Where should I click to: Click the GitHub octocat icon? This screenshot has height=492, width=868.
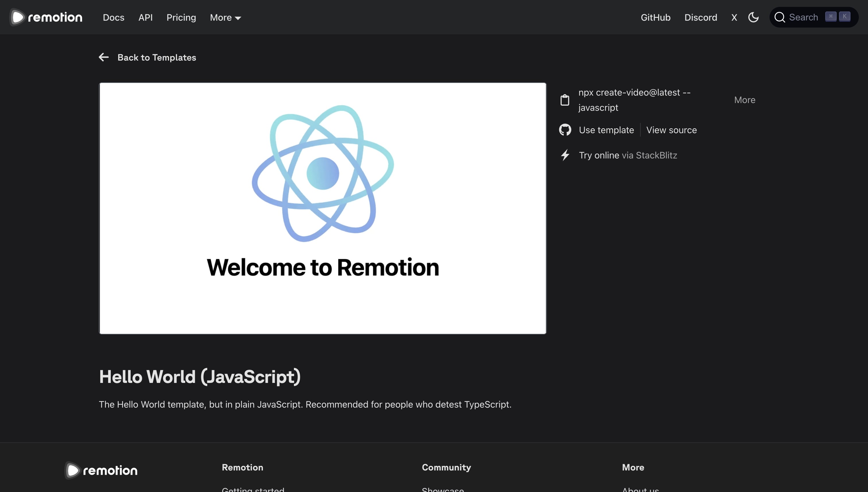(x=565, y=130)
